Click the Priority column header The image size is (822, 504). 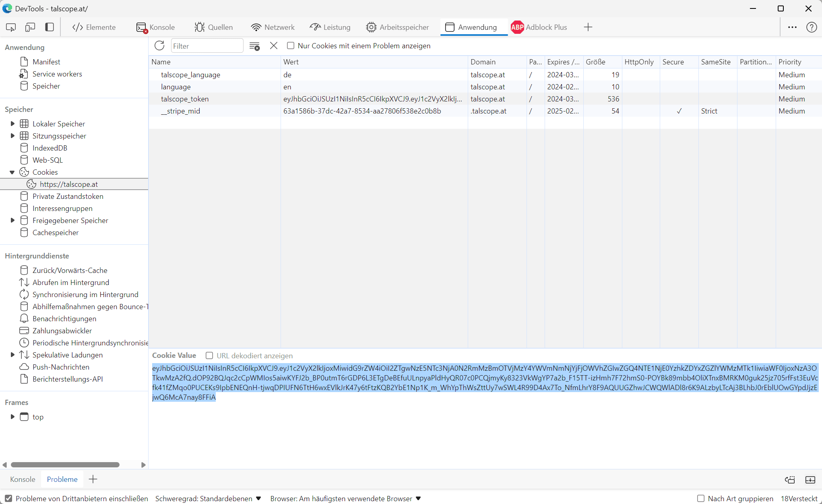(x=798, y=62)
